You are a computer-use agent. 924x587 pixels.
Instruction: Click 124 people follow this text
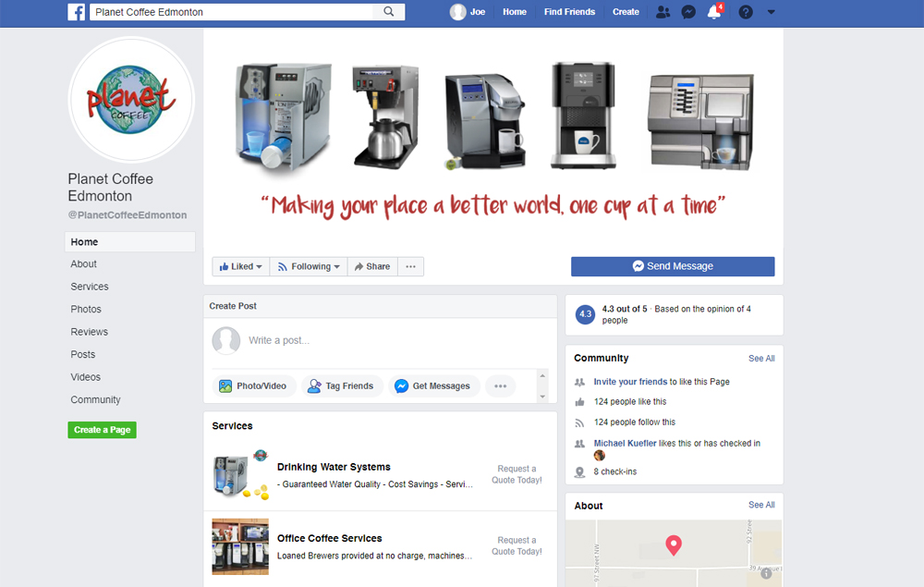pos(635,422)
